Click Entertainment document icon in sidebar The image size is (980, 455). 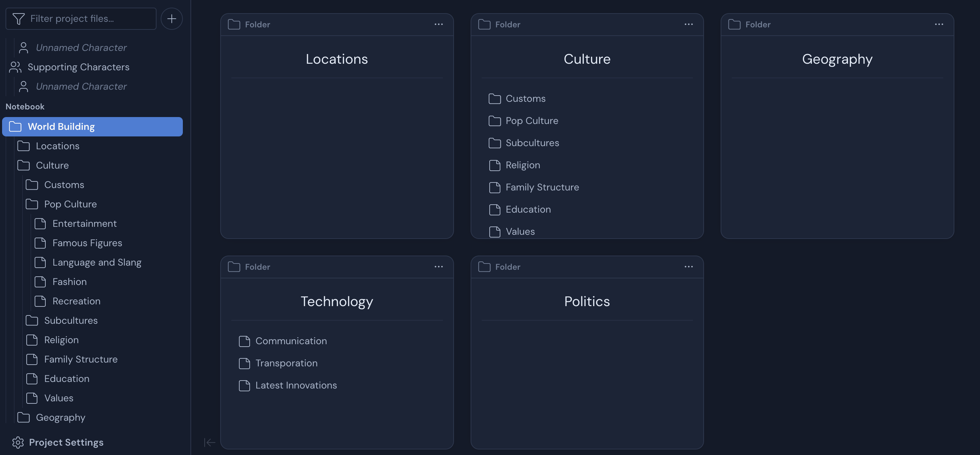coord(40,223)
